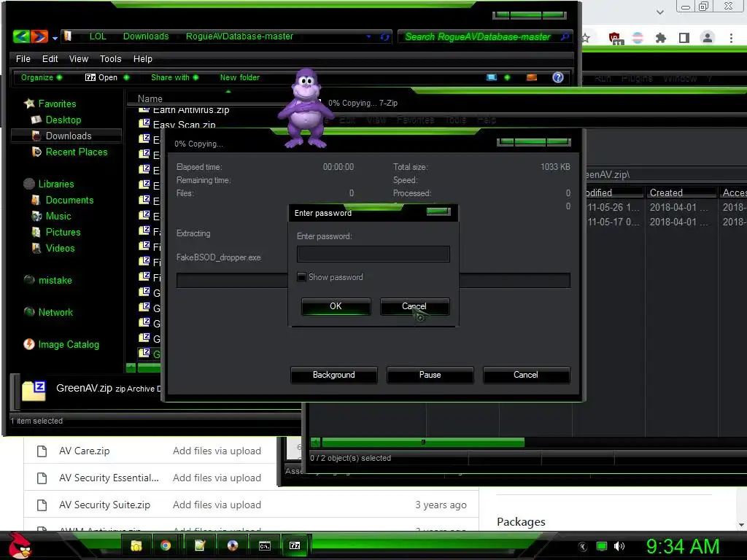
Task: Click OK in the Enter password dialog
Action: [x=336, y=306]
